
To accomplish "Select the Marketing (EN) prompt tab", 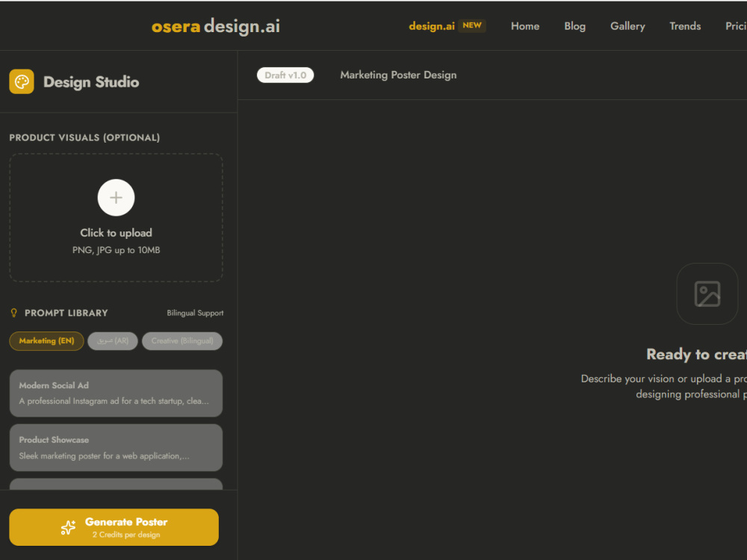I will 46,341.
